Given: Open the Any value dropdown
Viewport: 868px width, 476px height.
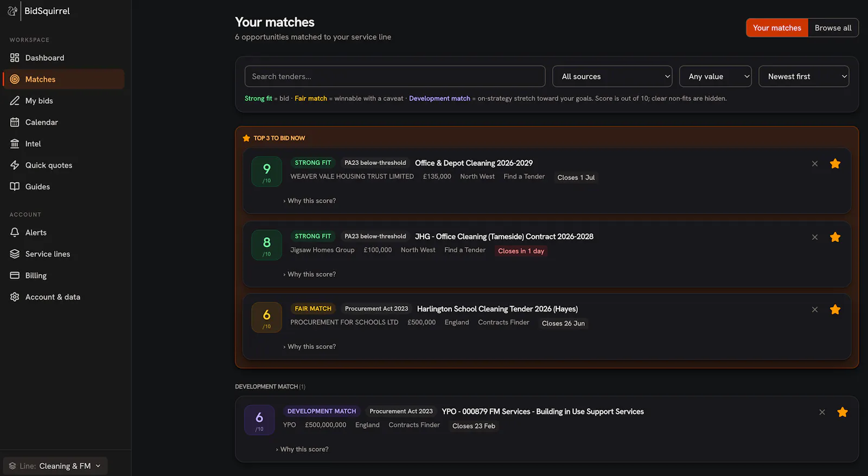Looking at the screenshot, I should [x=715, y=77].
